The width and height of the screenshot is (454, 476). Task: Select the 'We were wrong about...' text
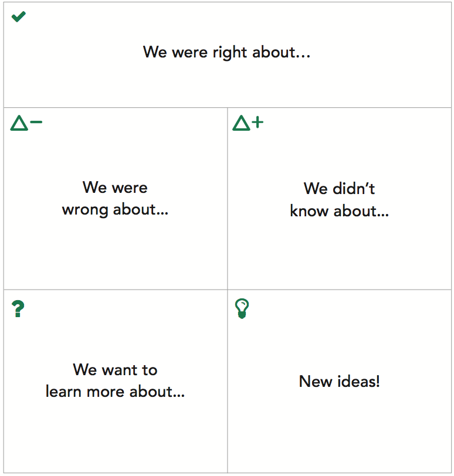115,199
